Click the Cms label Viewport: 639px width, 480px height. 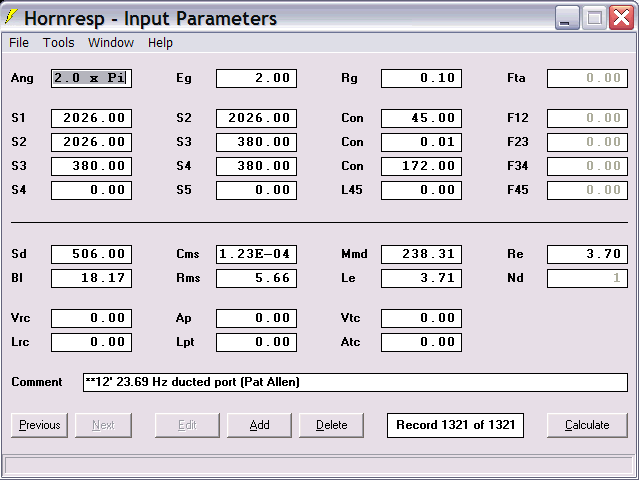pos(187,254)
